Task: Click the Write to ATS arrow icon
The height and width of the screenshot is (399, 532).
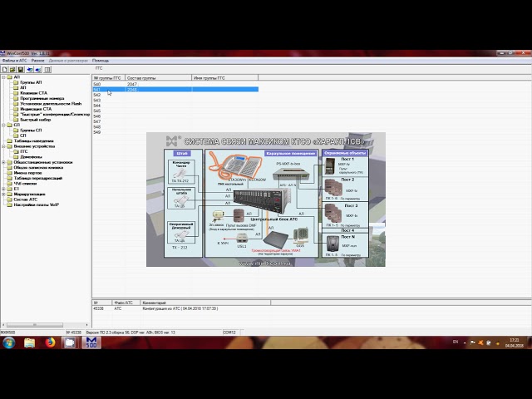Action: [38, 70]
